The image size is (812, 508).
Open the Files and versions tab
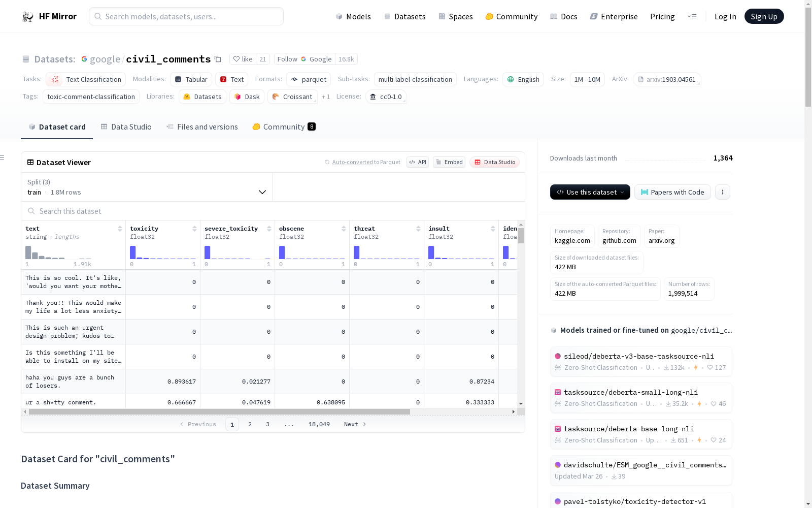coord(202,126)
